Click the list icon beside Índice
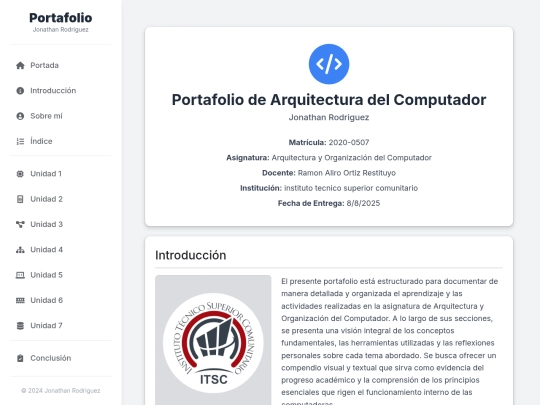540x405 pixels. click(20, 141)
